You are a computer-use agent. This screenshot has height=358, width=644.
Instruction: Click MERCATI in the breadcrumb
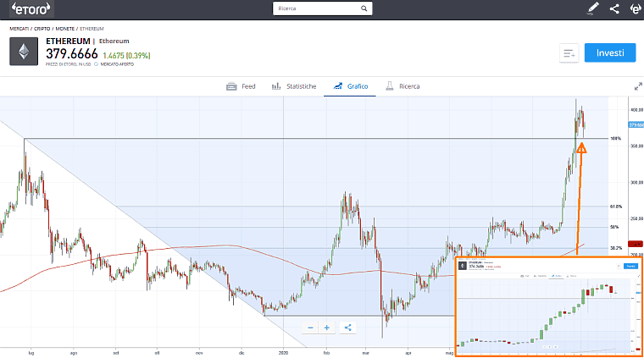(19, 29)
